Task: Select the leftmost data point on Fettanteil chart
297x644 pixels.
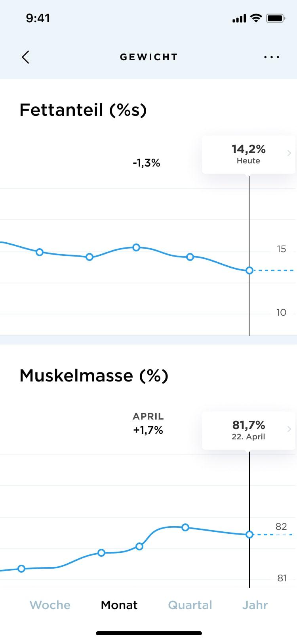Action: 40,252
